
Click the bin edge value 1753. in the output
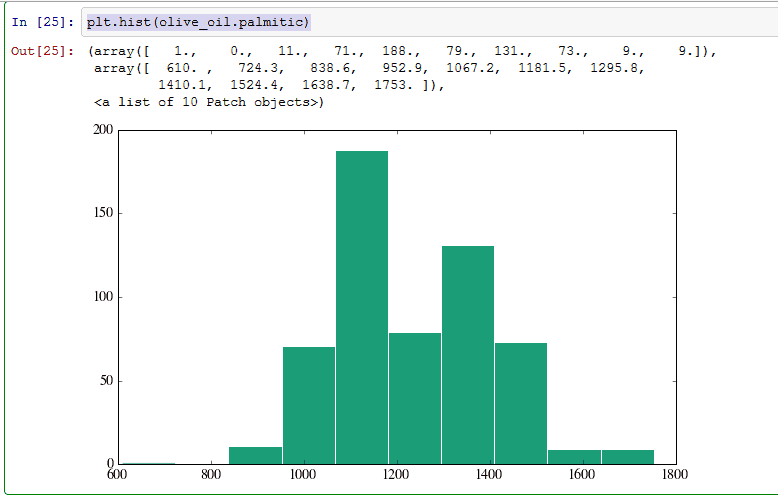tap(393, 85)
